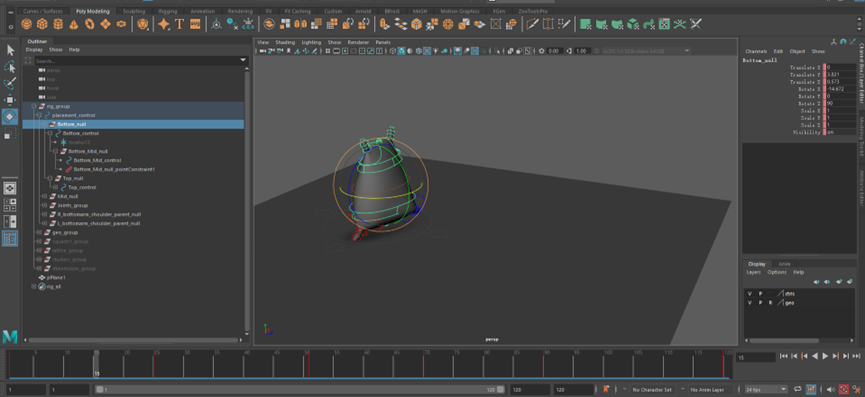Play animation backwards
This screenshot has width=865, height=397.
point(815,356)
